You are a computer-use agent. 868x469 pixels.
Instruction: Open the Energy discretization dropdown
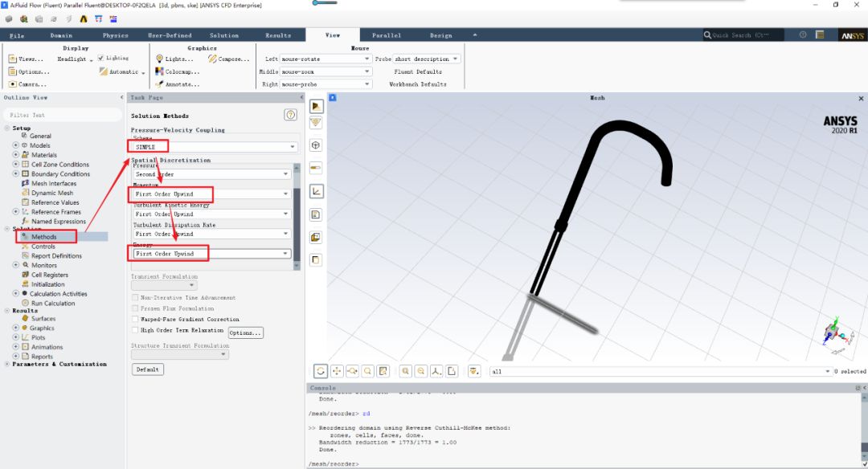(x=211, y=253)
